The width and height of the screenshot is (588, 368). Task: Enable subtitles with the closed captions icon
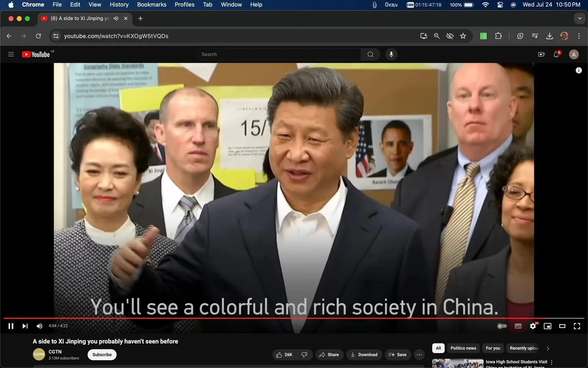(x=518, y=326)
